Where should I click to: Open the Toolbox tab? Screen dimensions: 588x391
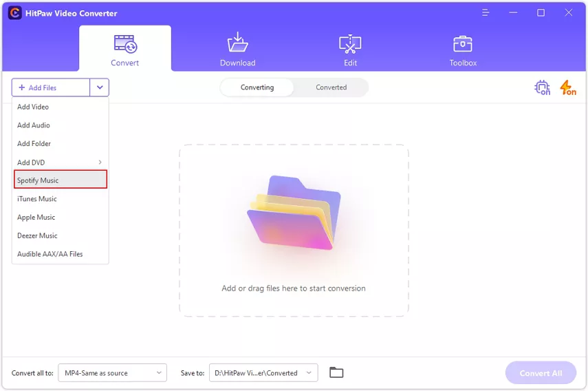coord(463,50)
